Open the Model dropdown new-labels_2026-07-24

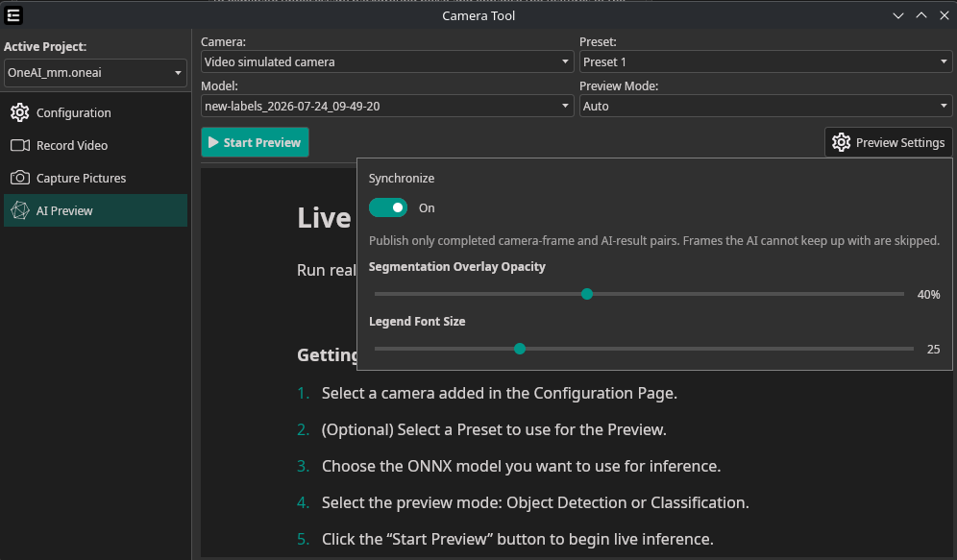[387, 106]
